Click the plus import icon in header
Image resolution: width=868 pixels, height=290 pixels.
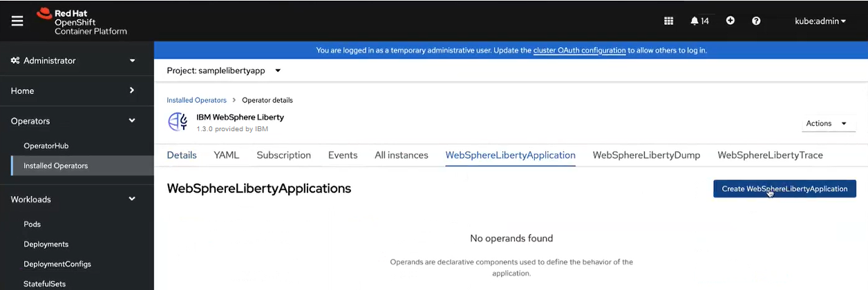pos(730,21)
